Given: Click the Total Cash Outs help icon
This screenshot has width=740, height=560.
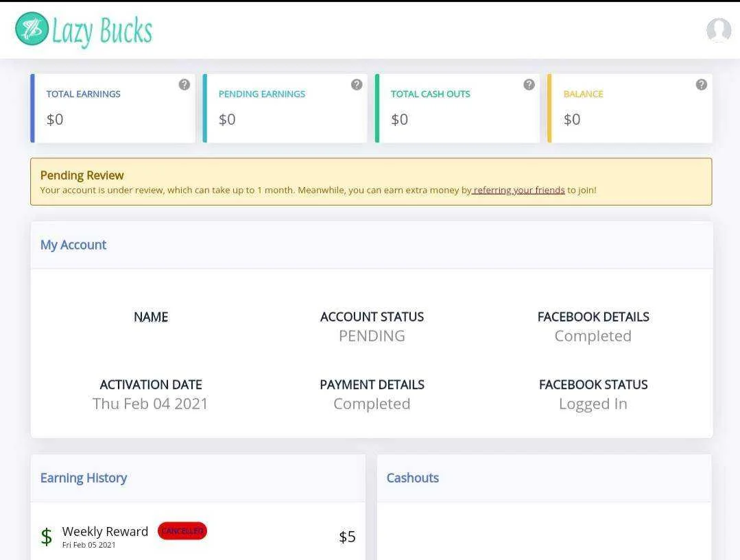Looking at the screenshot, I should click(x=529, y=84).
